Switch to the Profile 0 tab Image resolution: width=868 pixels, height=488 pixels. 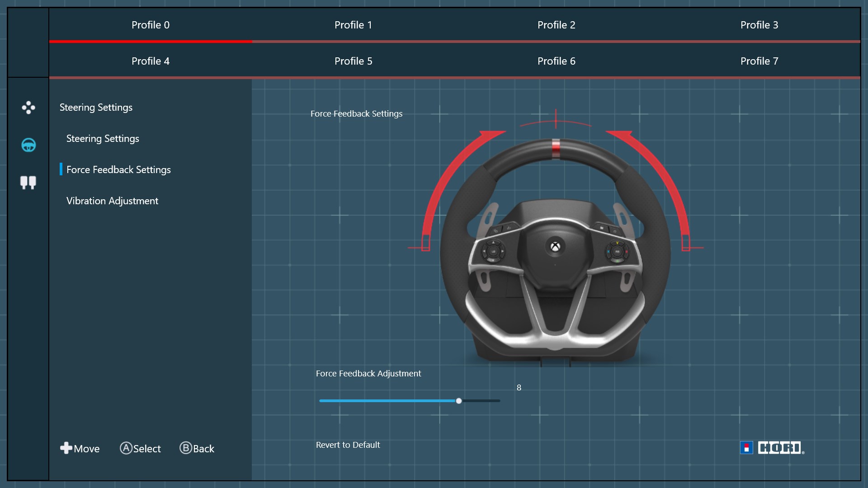[x=151, y=25]
